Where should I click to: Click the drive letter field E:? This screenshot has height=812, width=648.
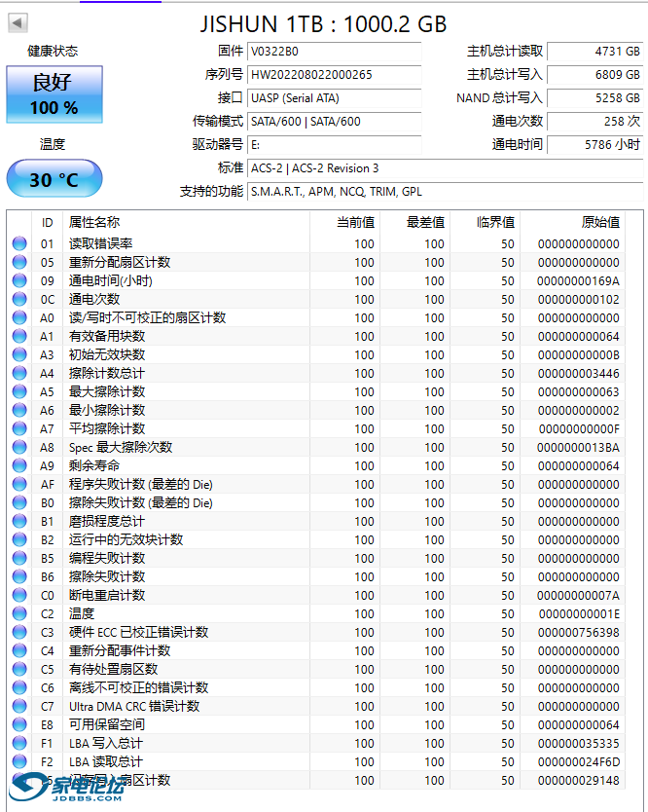pyautogui.click(x=335, y=144)
